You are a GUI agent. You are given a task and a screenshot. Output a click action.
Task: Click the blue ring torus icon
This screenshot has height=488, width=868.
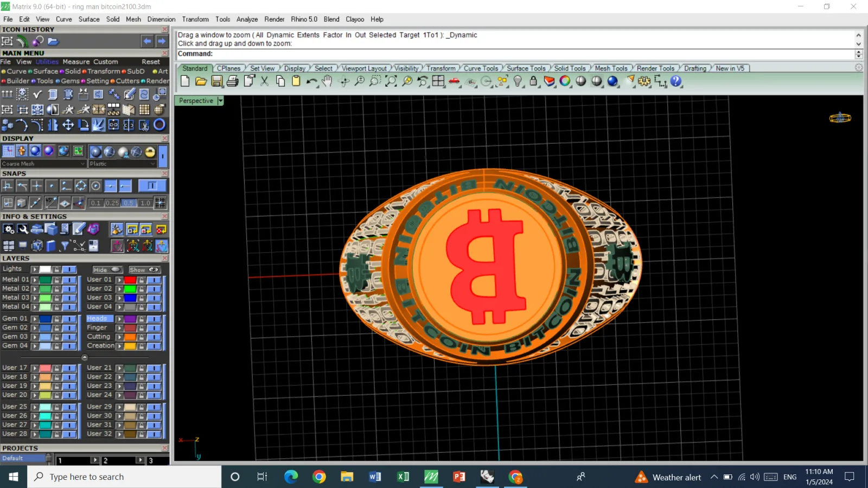(159, 125)
